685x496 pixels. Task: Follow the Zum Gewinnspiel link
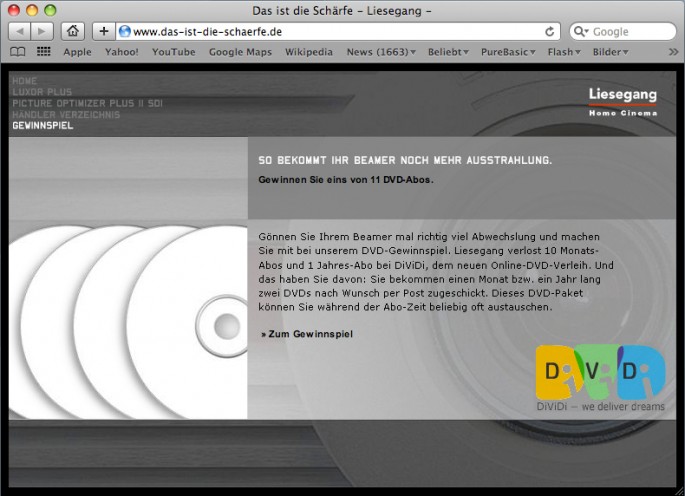tap(307, 334)
